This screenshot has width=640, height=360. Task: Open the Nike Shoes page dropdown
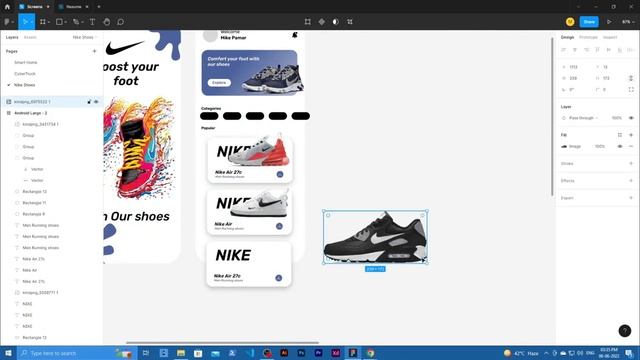[x=85, y=37]
